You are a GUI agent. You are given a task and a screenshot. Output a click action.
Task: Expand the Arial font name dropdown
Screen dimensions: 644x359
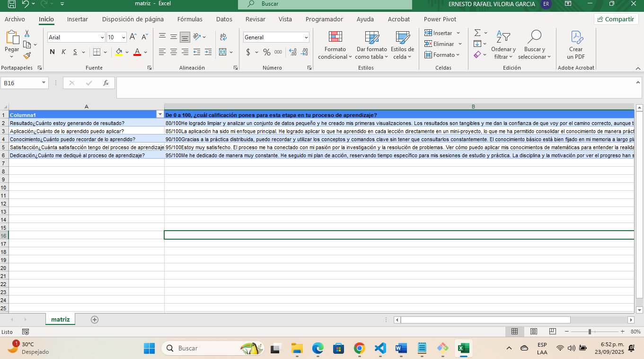[102, 37]
